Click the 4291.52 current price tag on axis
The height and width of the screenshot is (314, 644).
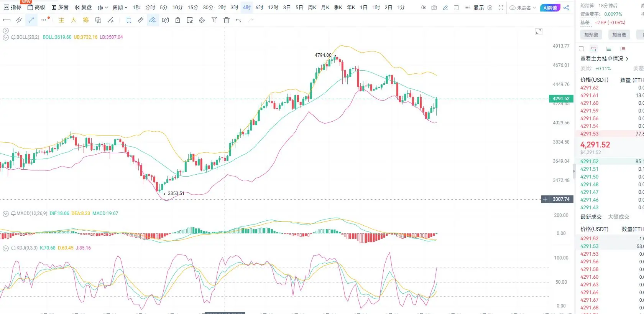(561, 99)
